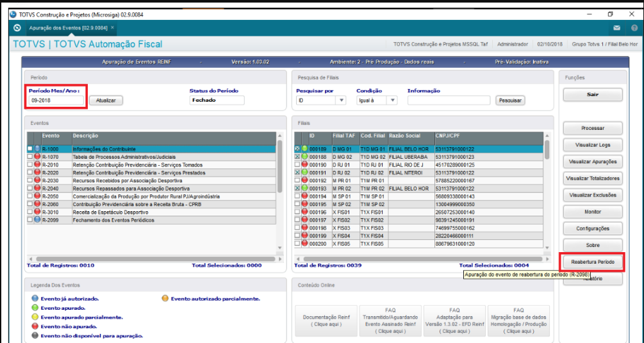Click the Pesquisar button

pos(510,100)
